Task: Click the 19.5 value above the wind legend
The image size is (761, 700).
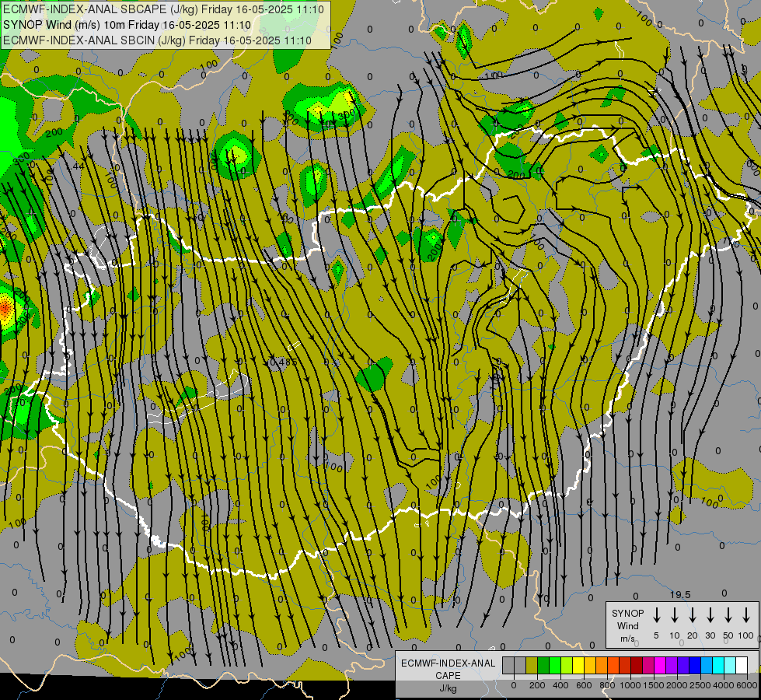Action: tap(680, 594)
